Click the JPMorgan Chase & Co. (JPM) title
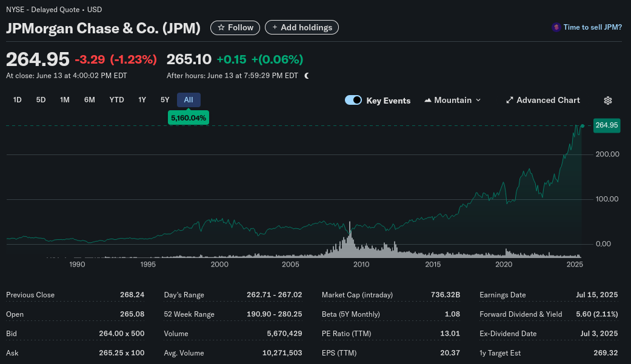 click(x=103, y=28)
